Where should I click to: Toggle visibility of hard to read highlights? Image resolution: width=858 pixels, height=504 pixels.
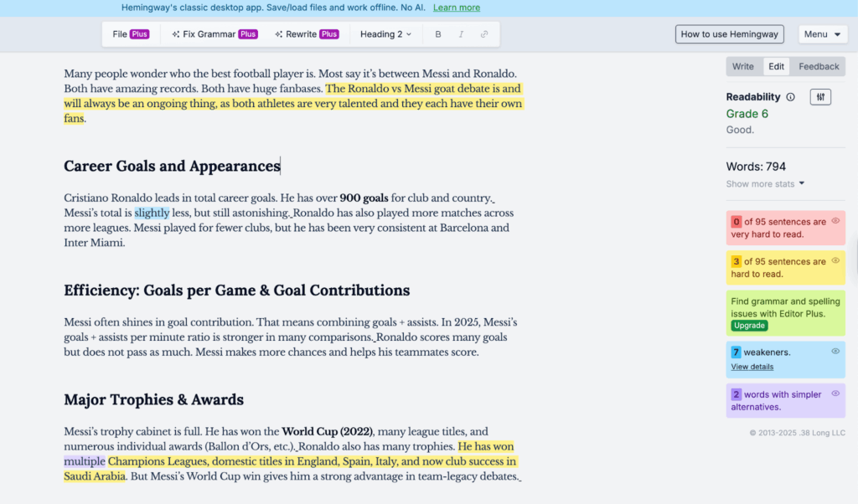coord(835,260)
